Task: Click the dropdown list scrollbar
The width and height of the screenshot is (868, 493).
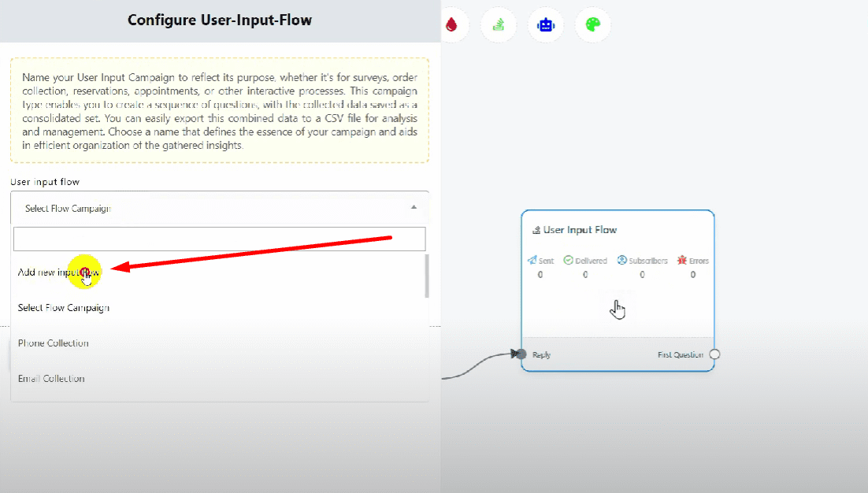Action: pyautogui.click(x=427, y=276)
